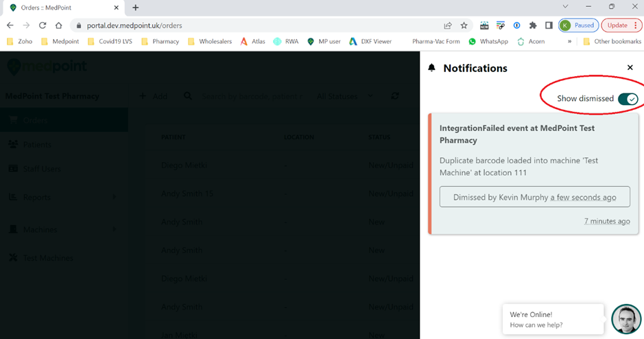The image size is (644, 339).
Task: Click the Paused profile button
Action: pos(578,25)
